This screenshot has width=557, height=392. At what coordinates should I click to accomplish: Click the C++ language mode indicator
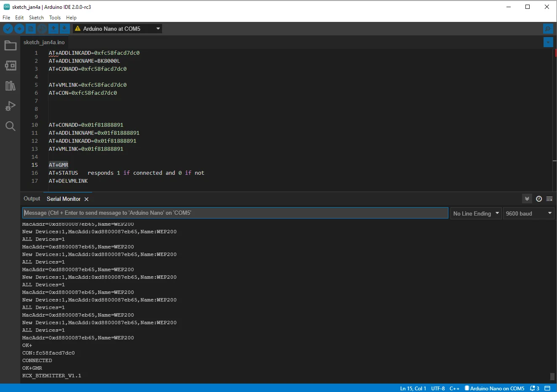[x=454, y=388]
